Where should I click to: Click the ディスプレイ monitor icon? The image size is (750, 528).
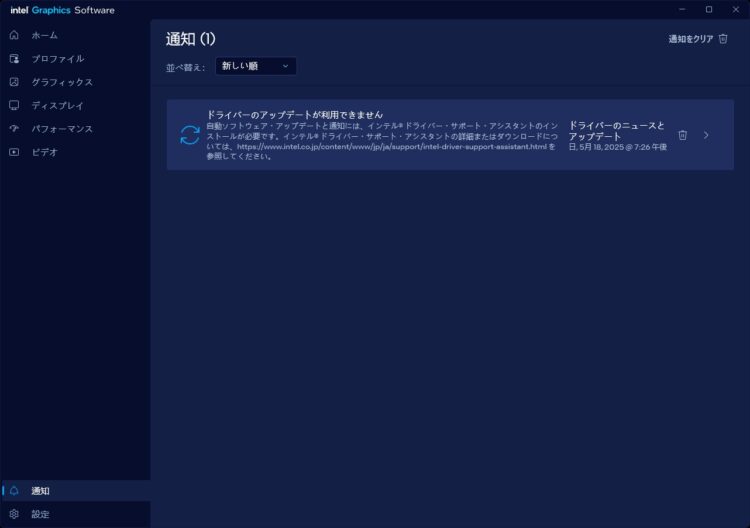tap(14, 105)
